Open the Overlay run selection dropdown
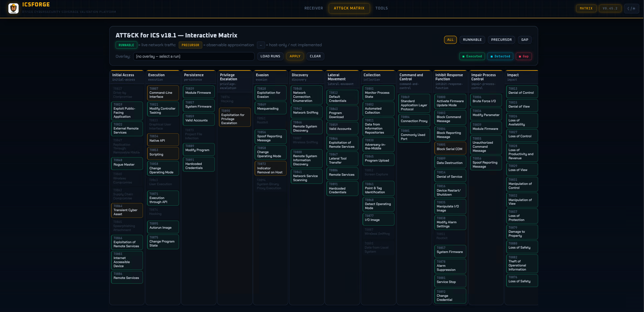The height and width of the screenshot is (312, 644). point(194,56)
